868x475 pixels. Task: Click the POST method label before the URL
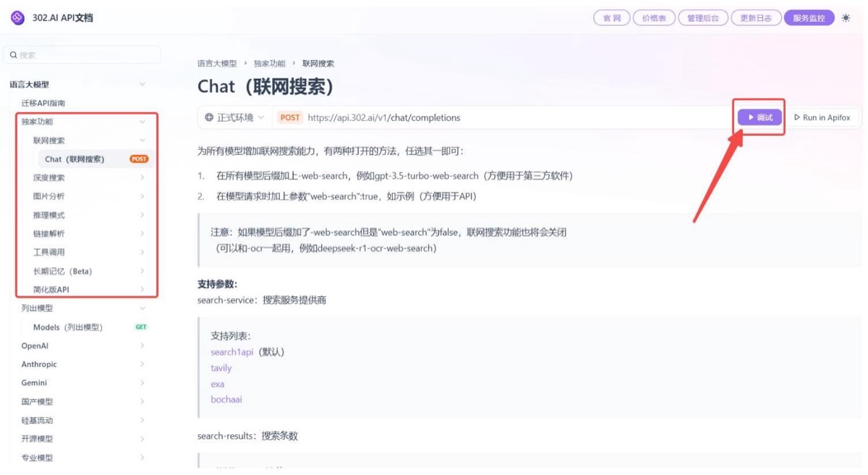290,117
